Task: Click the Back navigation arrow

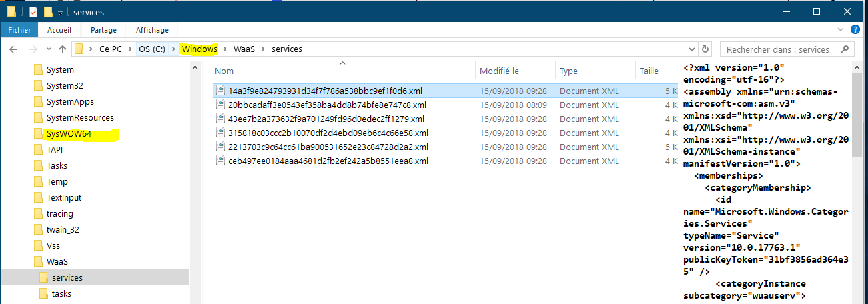Action: pos(14,49)
